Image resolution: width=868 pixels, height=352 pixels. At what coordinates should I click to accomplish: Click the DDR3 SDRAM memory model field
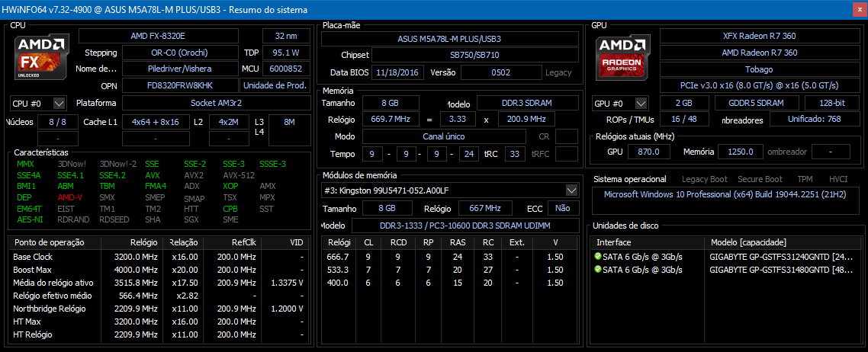click(527, 104)
